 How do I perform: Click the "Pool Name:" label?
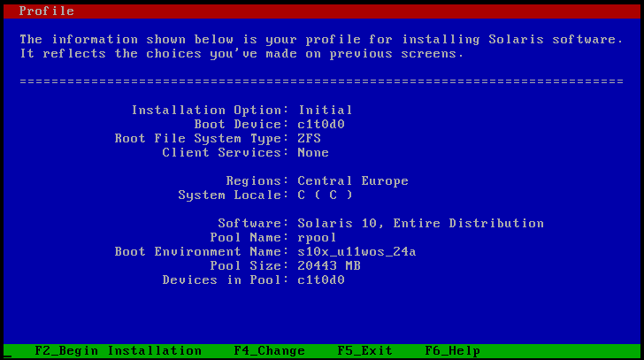pos(249,238)
